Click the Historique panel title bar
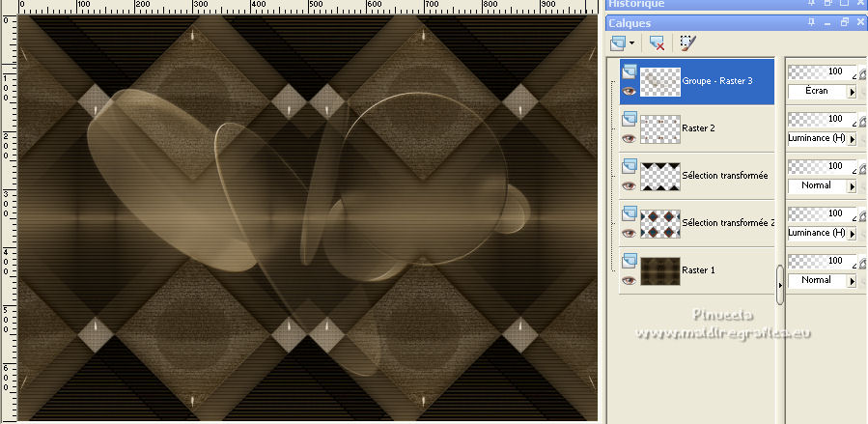This screenshot has width=868, height=424. click(737, 5)
